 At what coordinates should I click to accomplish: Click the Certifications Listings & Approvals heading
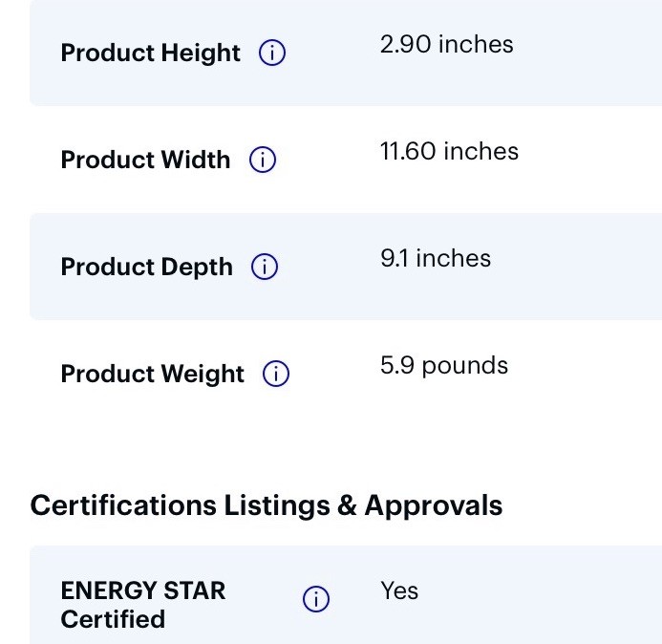point(267,505)
